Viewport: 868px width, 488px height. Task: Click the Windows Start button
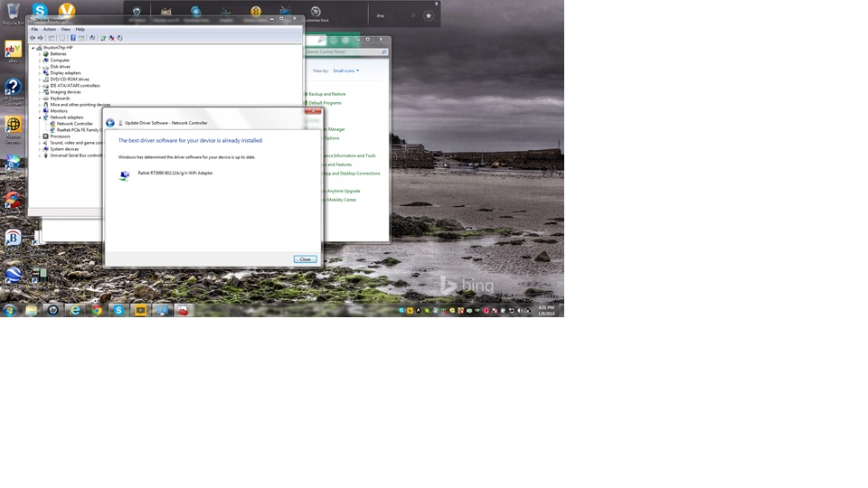click(x=9, y=310)
